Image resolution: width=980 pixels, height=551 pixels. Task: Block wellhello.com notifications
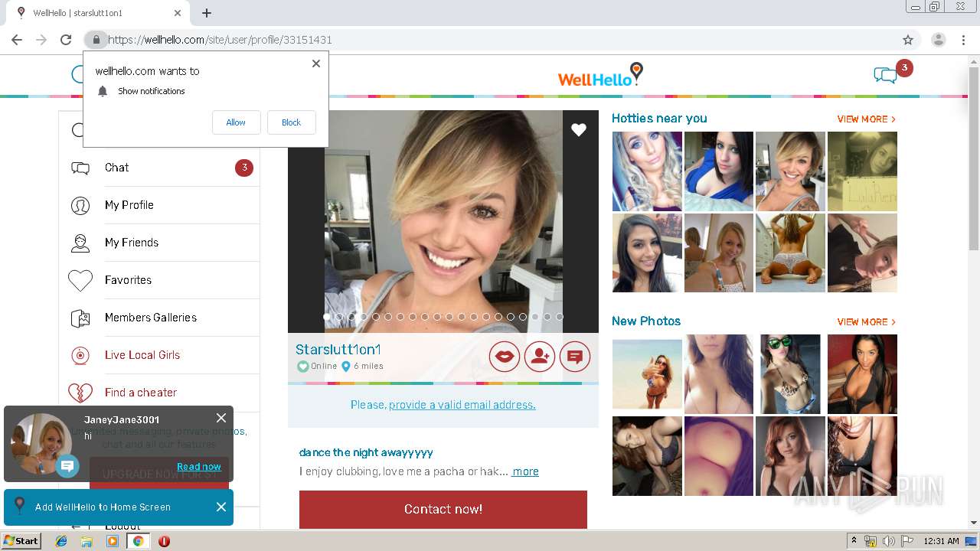coord(291,122)
